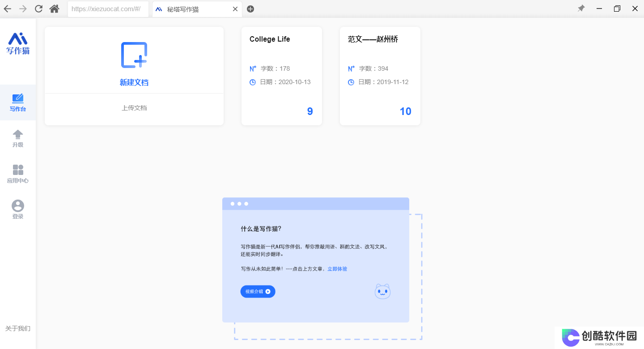Screen dimensions: 644x349
Task: Click the score 10 on 赵州桥
Action: click(x=406, y=111)
